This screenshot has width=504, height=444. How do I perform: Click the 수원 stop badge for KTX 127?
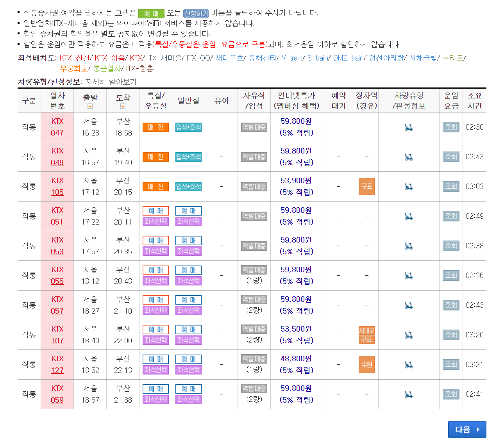[366, 364]
